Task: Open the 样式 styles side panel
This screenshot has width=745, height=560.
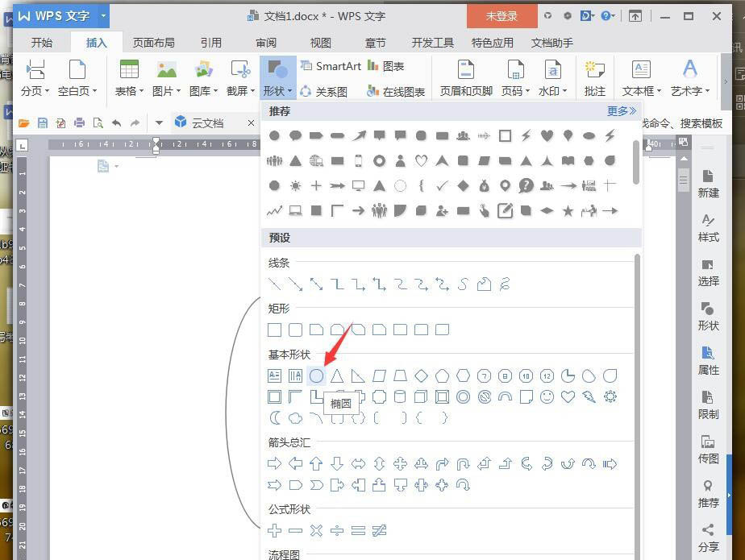Action: pyautogui.click(x=708, y=228)
